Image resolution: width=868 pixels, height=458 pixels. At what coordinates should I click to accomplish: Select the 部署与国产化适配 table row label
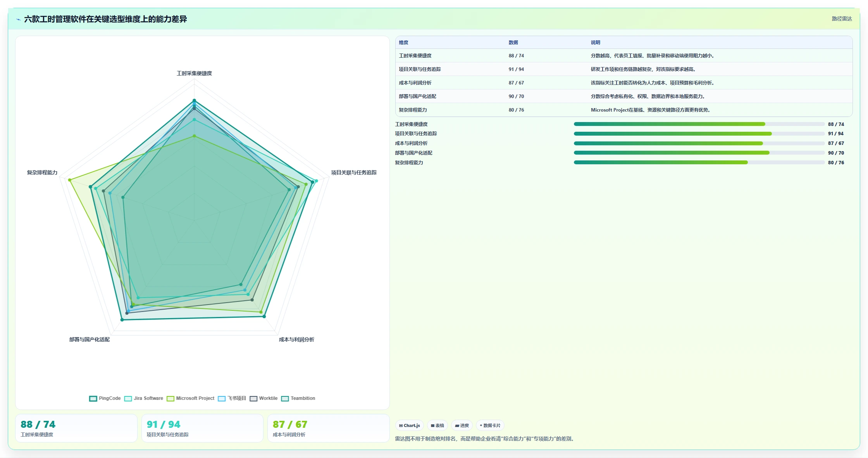click(x=417, y=96)
